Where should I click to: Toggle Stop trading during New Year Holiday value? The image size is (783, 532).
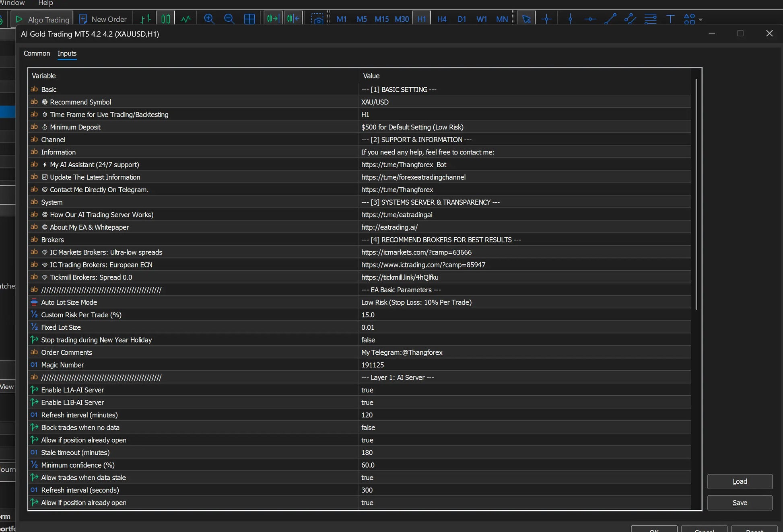click(525, 340)
